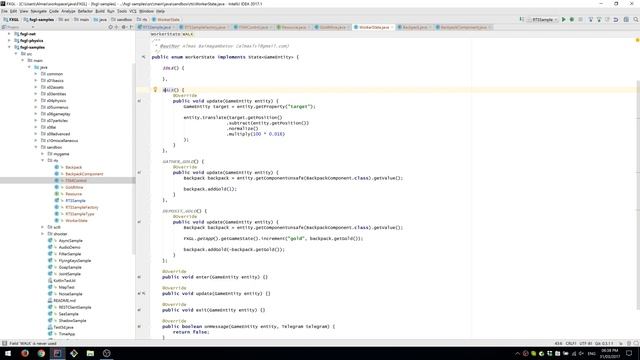Click the yellow inspection indicator at editor top right
The height and width of the screenshot is (360, 640).
click(x=637, y=40)
